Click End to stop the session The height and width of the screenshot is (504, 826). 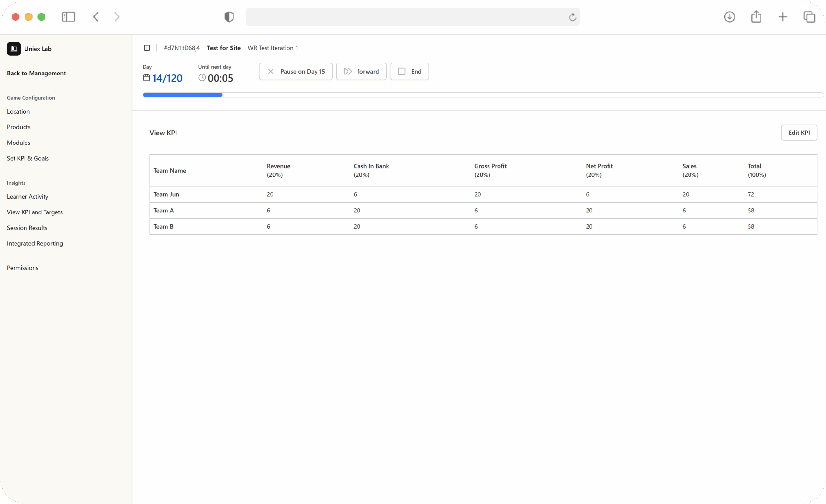(x=409, y=71)
